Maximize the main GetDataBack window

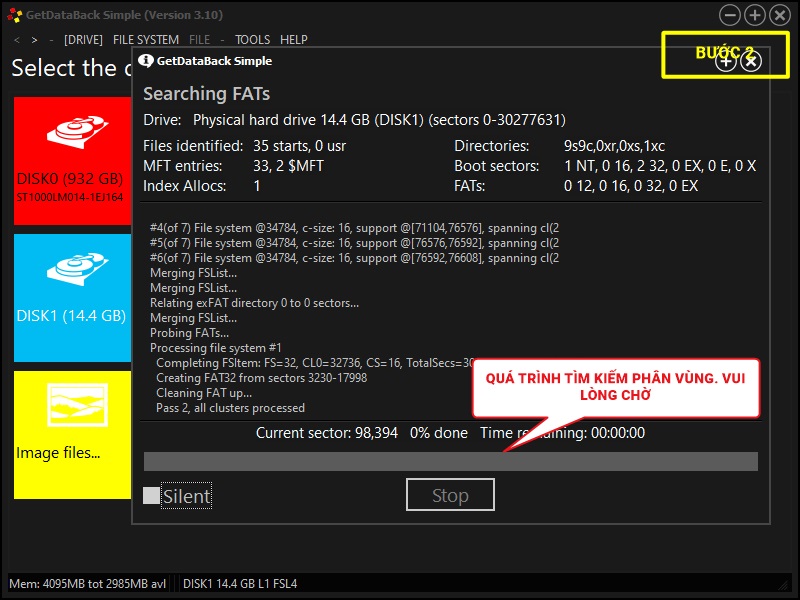pos(755,15)
